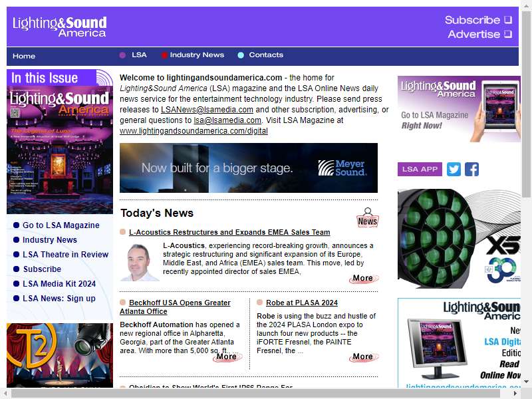
Task: Click the vertical scrollbar thumb
Action: point(526,104)
